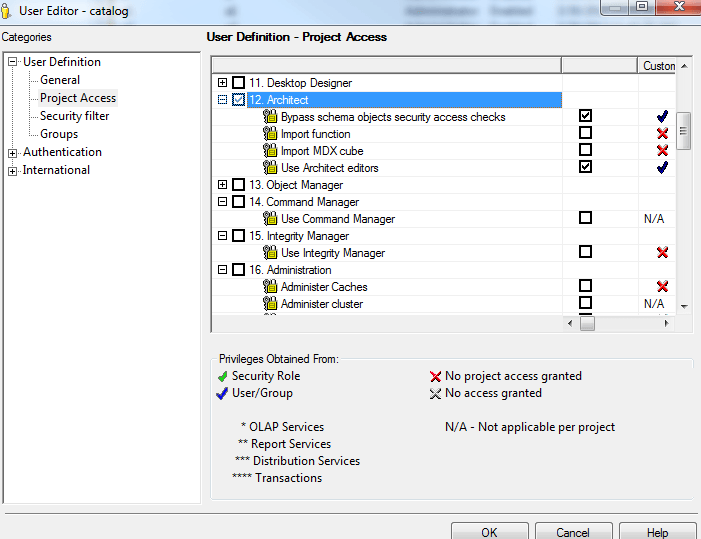701x539 pixels.
Task: Click the lock icon beside Administer Caches
Action: [x=270, y=286]
